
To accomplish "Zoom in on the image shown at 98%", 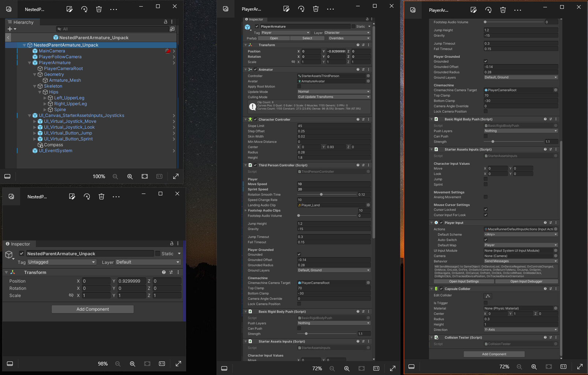I will 132,364.
